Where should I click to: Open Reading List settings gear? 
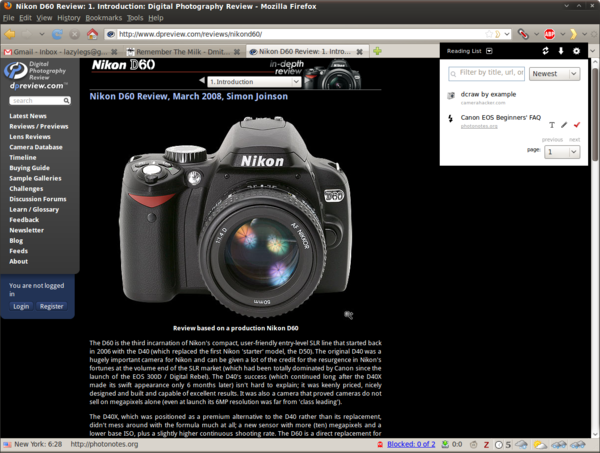576,51
